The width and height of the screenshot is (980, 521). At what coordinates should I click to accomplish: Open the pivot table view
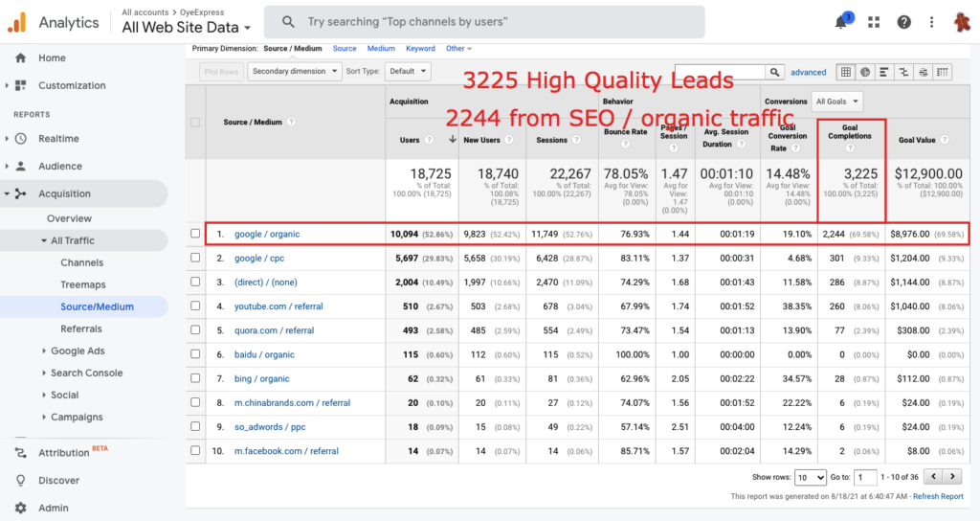943,72
